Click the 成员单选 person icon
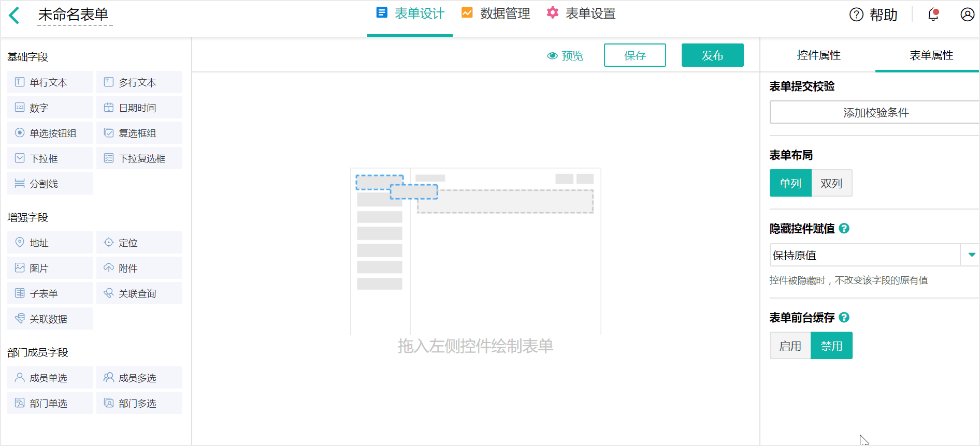The height and width of the screenshot is (446, 980). 20,377
